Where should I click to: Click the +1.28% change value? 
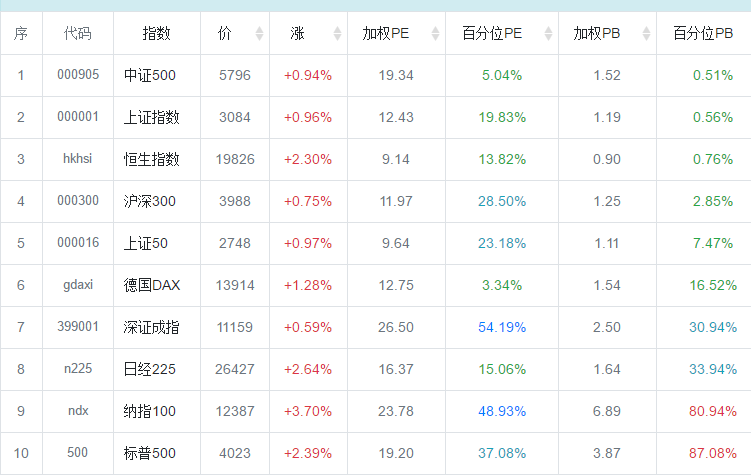tap(308, 285)
